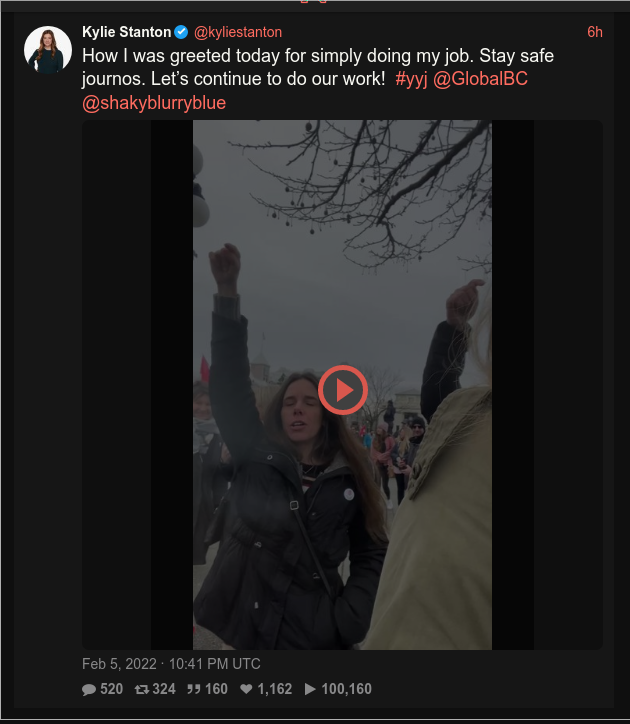Click the blue verified badge icon
The height and width of the screenshot is (724, 630).
click(x=181, y=32)
